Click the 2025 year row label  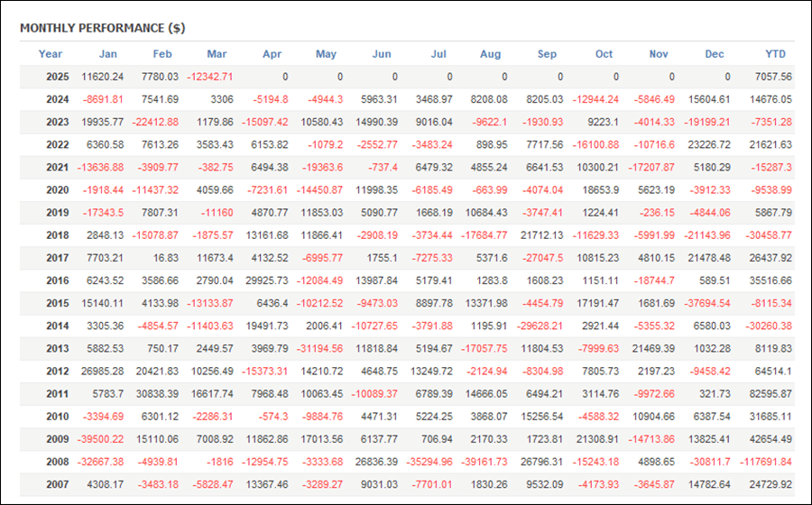click(x=58, y=77)
